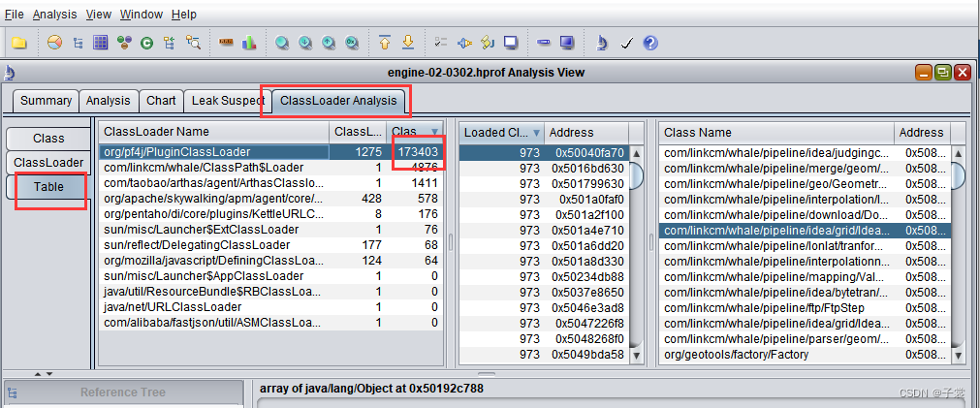The height and width of the screenshot is (408, 980).
Task: Select the com/linkcm/whale/ClassPath$Loader row
Action: pos(270,168)
